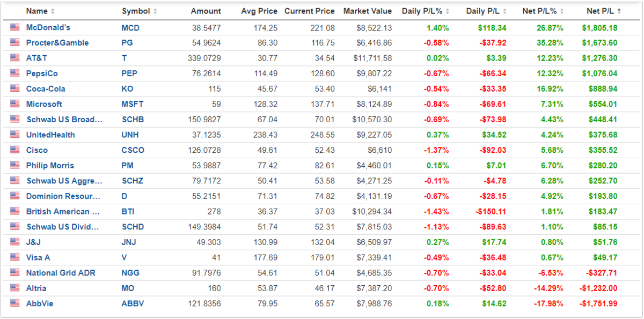Open the Altria stock link
The image size is (644, 319).
[36, 288]
